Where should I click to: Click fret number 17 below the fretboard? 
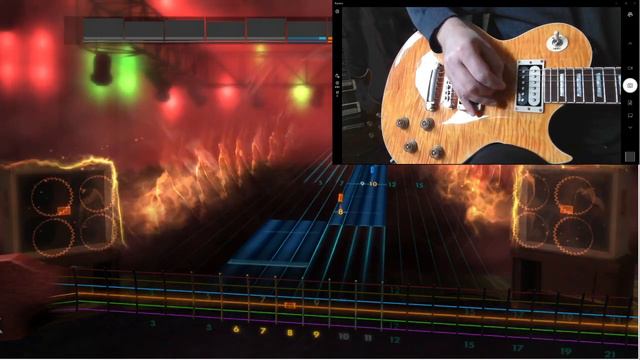point(518,348)
